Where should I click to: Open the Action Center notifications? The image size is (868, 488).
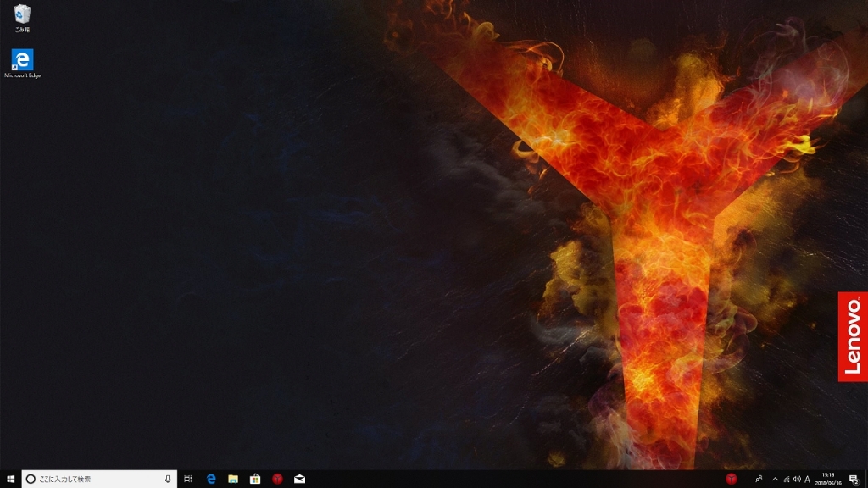tap(854, 480)
